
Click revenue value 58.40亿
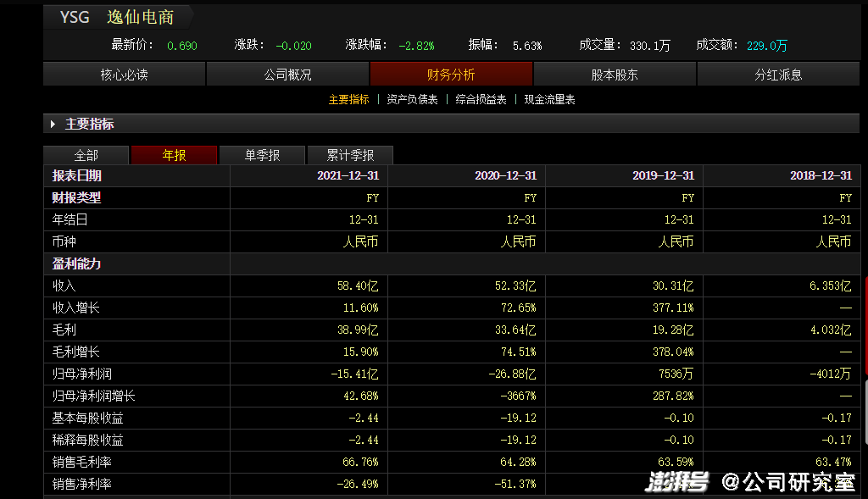(x=359, y=286)
